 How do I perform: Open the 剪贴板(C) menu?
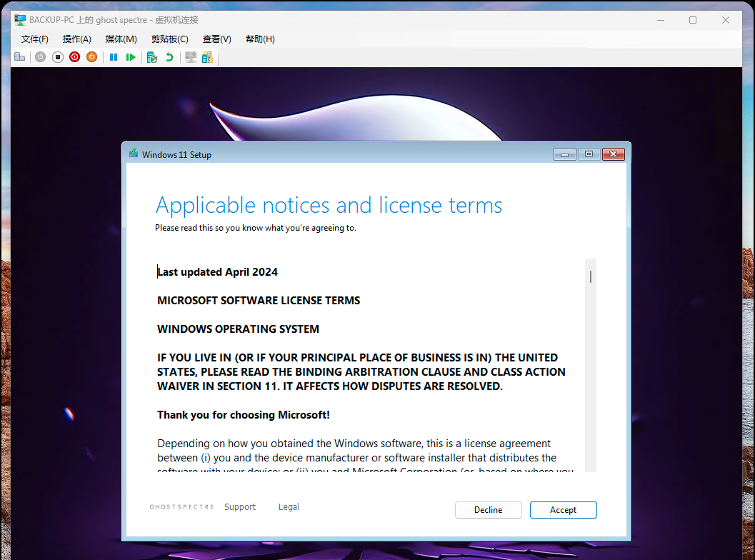[169, 39]
